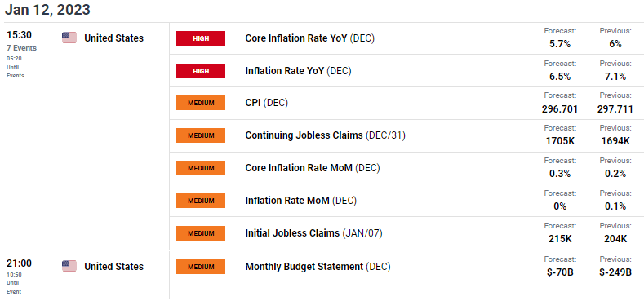644x301 pixels.
Task: Expand Core Inflation Rate MoM details
Action: click(x=313, y=168)
